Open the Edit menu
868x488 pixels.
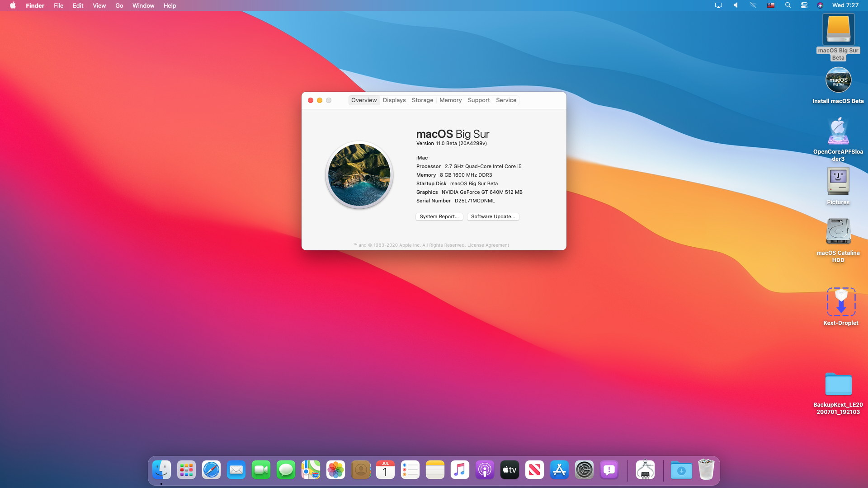[78, 5]
